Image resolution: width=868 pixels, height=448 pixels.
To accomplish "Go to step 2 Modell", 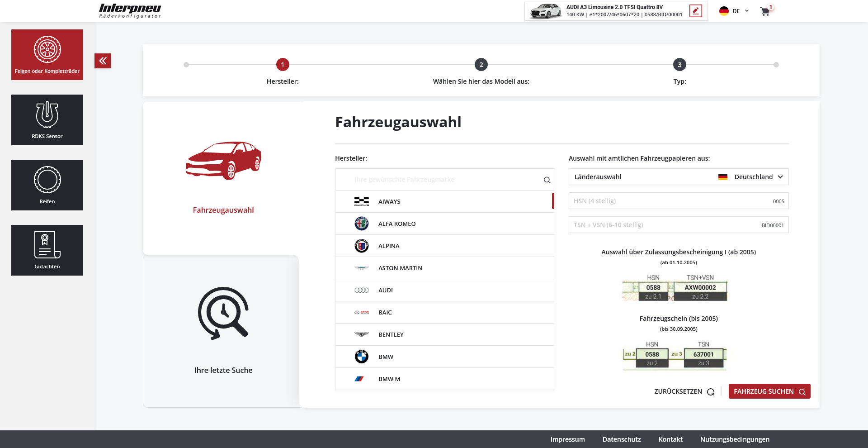I will [481, 65].
